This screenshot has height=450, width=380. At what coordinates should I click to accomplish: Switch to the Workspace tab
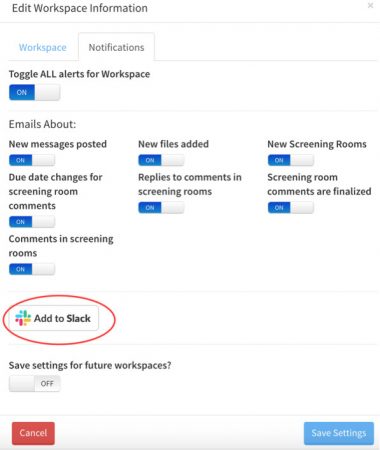pos(43,47)
